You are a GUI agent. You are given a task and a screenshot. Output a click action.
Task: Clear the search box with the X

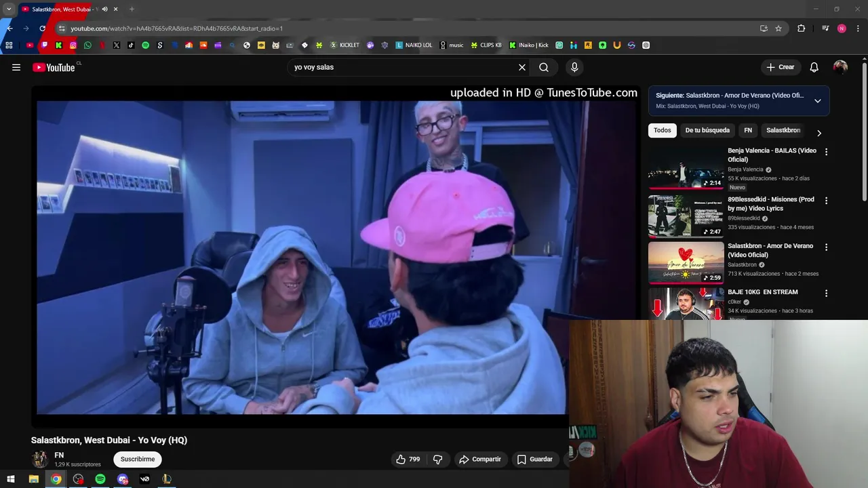[522, 67]
